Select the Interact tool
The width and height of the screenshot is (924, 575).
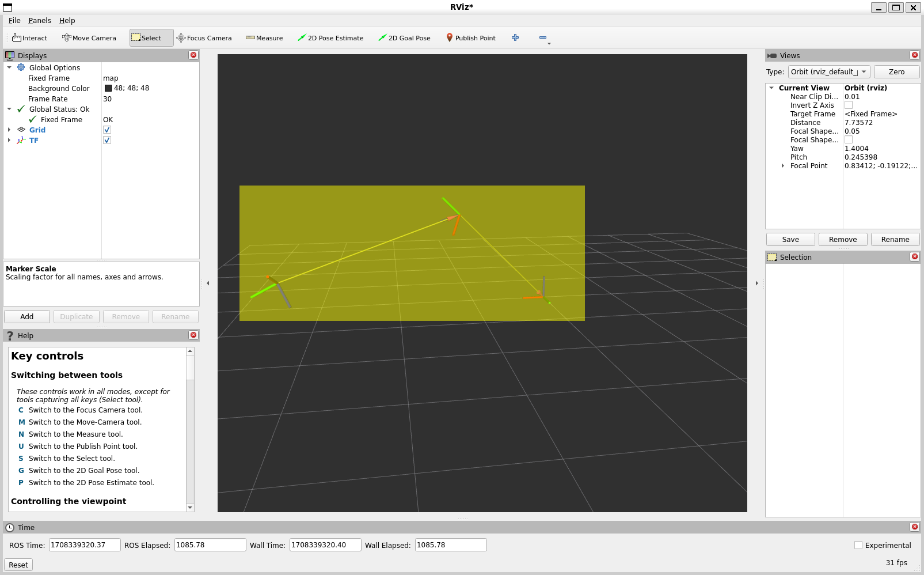30,38
